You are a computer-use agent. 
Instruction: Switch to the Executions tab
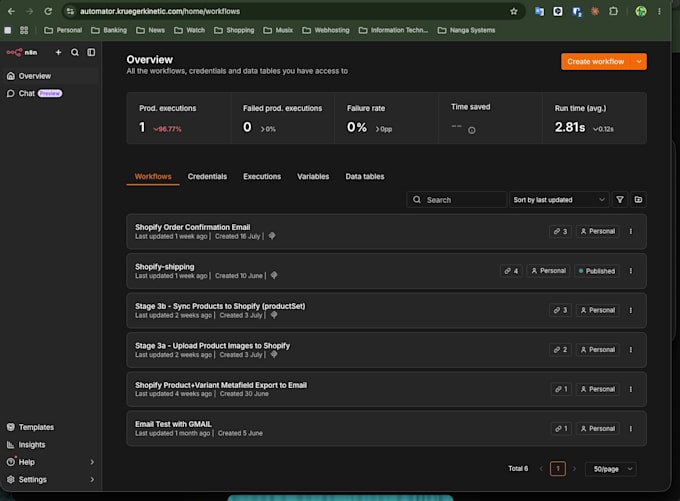(x=262, y=177)
